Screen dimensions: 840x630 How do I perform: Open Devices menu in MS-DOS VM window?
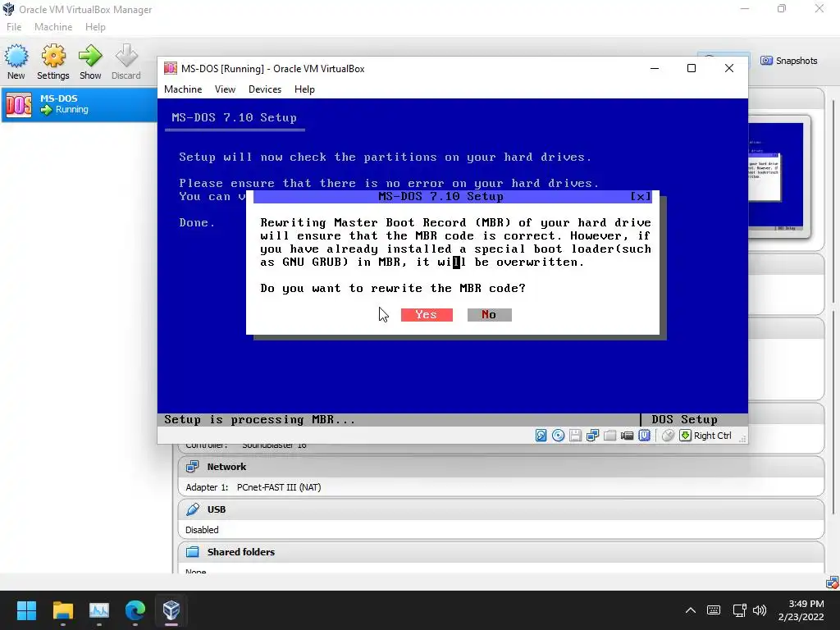pos(265,89)
